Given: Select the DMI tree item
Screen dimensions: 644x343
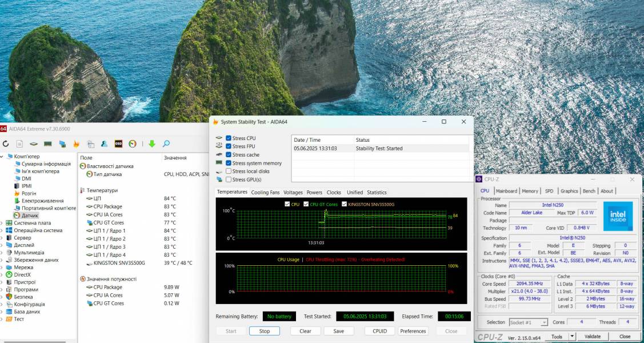Looking at the screenshot, I should (26, 179).
